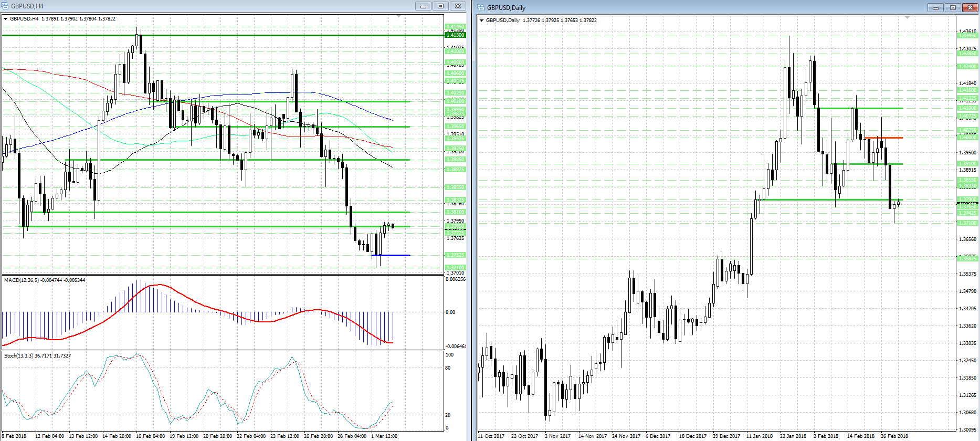Click the 1.30680 price value on Daily axis

tap(968, 413)
